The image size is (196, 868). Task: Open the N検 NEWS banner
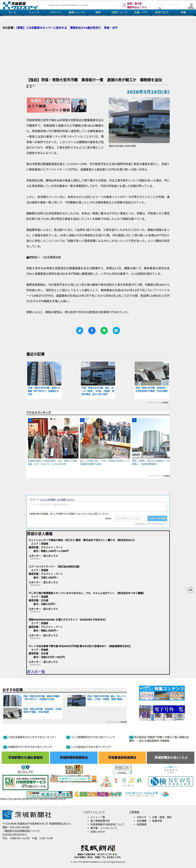pos(170,781)
